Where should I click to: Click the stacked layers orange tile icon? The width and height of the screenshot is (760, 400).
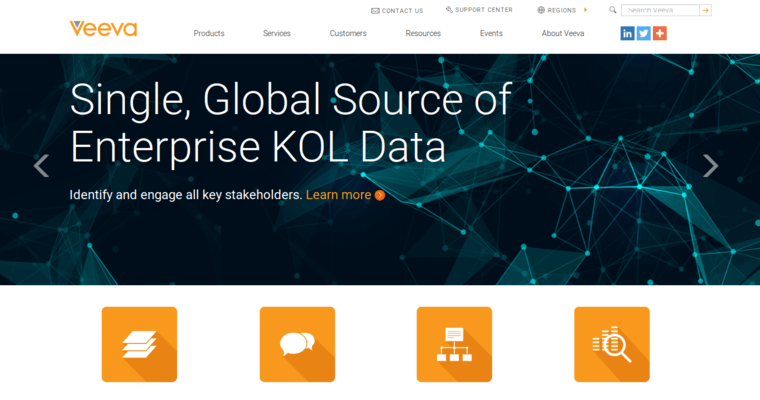point(139,344)
